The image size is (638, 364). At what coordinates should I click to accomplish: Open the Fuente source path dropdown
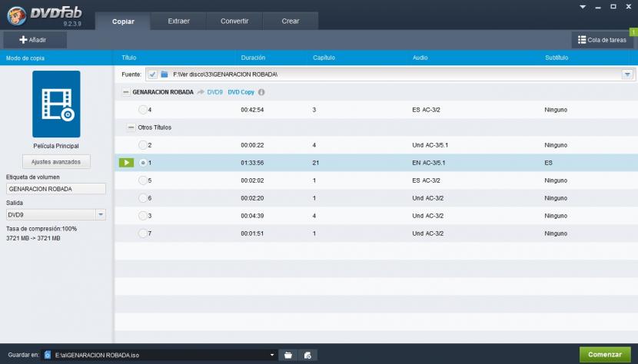click(626, 74)
